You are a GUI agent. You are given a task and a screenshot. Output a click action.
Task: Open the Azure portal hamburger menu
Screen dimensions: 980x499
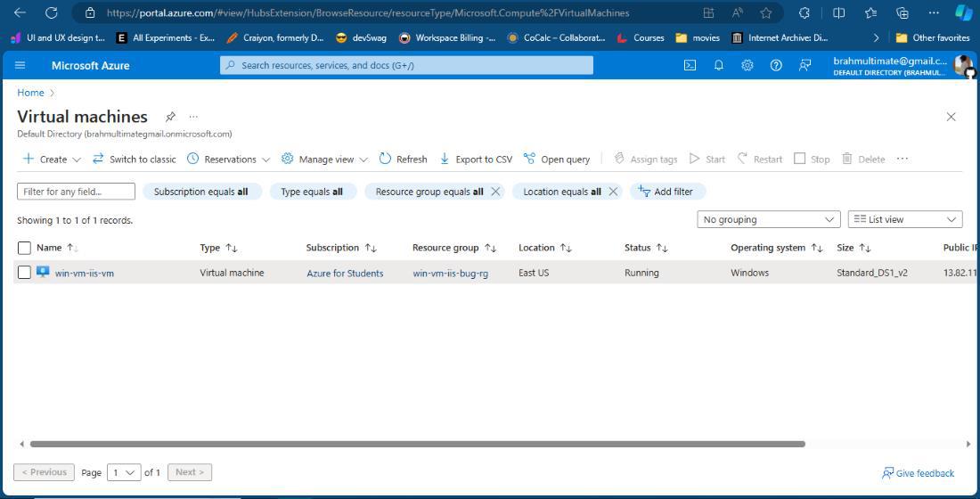(20, 65)
